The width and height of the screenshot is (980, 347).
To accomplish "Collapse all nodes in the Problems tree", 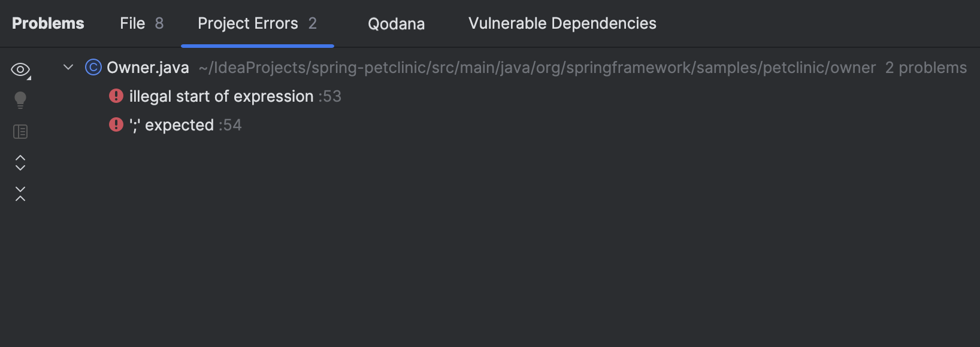I will pos(20,193).
